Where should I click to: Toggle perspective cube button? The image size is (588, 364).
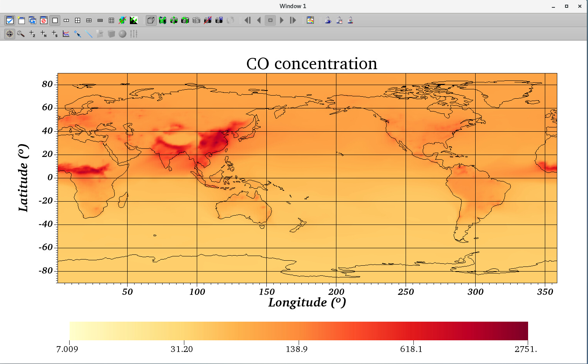pyautogui.click(x=151, y=20)
